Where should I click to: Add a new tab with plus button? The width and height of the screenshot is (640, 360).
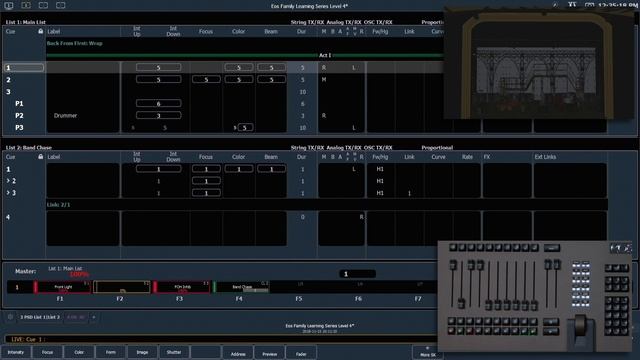(x=93, y=317)
